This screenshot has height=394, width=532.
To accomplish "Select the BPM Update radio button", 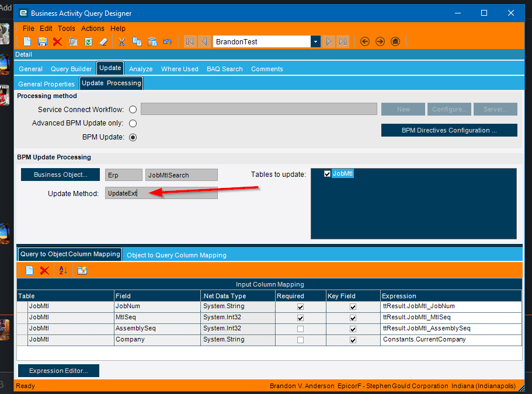I will tap(133, 137).
